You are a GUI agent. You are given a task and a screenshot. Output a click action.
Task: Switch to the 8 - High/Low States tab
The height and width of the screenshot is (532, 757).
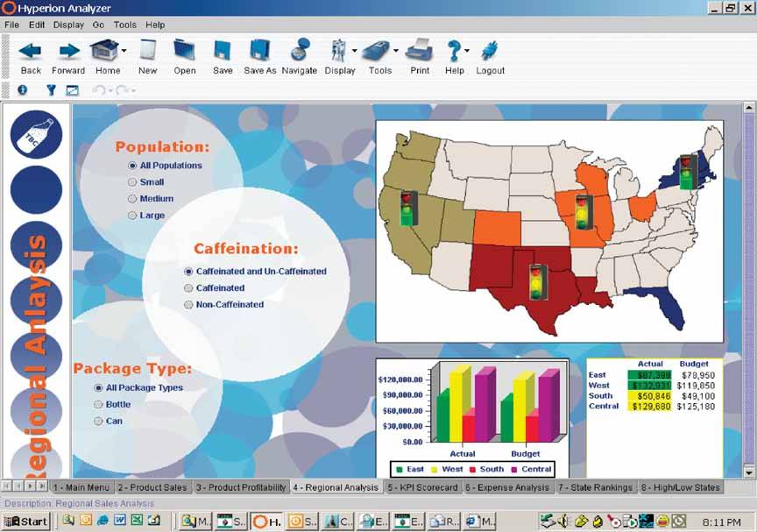(681, 487)
